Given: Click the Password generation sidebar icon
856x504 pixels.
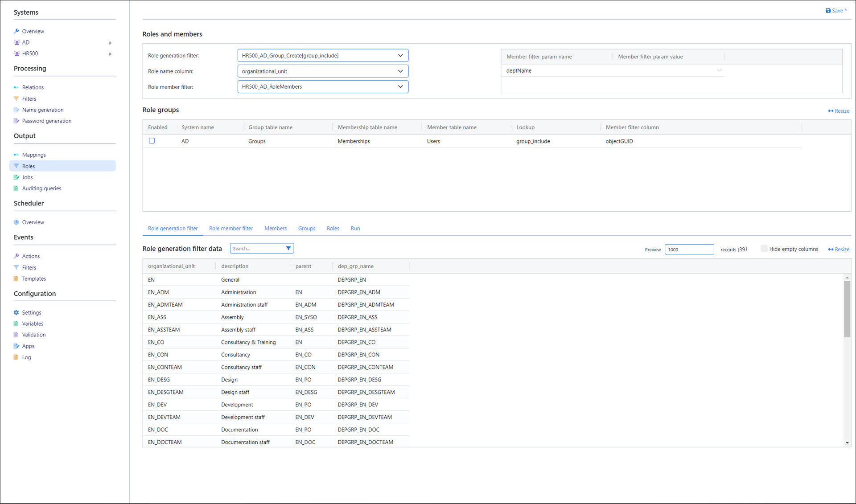Looking at the screenshot, I should point(16,121).
